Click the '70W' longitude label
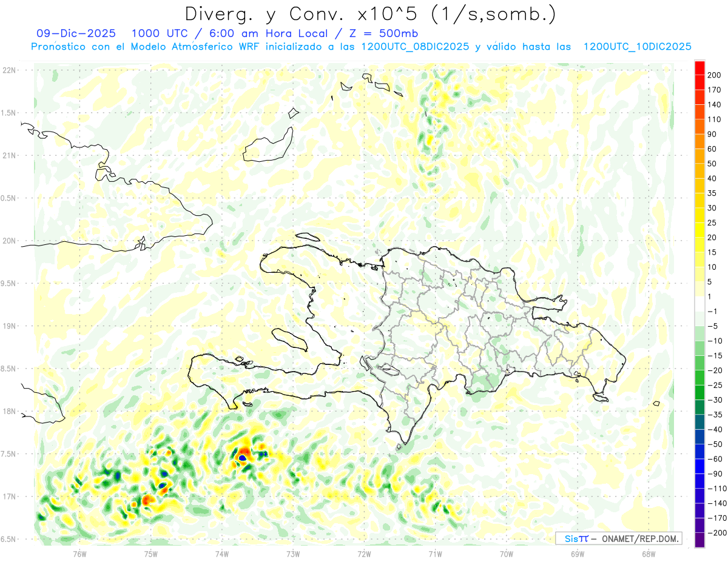This screenshot has width=728, height=562. [x=507, y=554]
